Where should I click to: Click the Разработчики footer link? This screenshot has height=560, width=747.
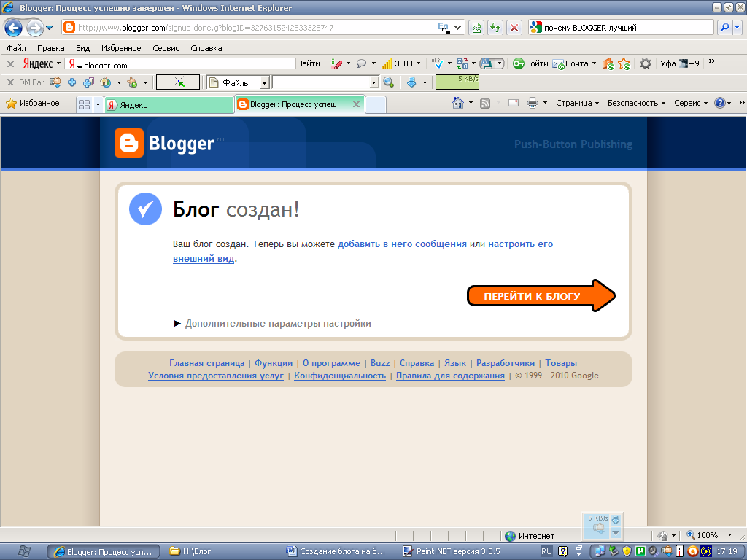coord(506,363)
